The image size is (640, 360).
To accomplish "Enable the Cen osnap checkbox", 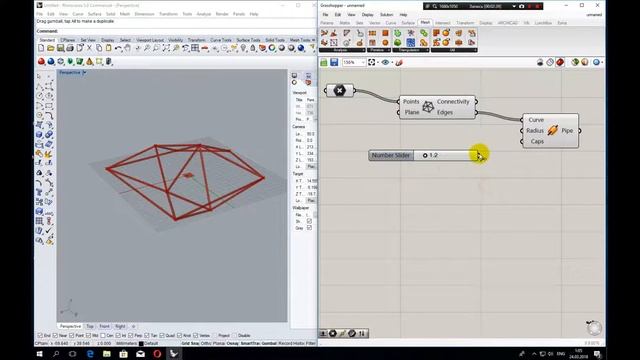I will click(103, 336).
